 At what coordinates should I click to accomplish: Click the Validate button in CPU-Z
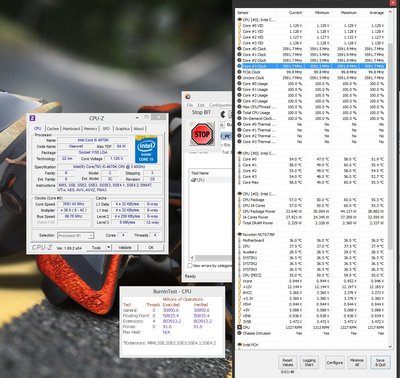click(125, 247)
